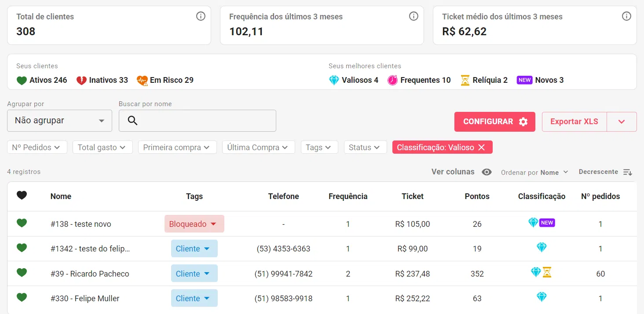The width and height of the screenshot is (644, 314).
Task: Click diamond icon in Ricardo Pacheco row
Action: (x=536, y=272)
